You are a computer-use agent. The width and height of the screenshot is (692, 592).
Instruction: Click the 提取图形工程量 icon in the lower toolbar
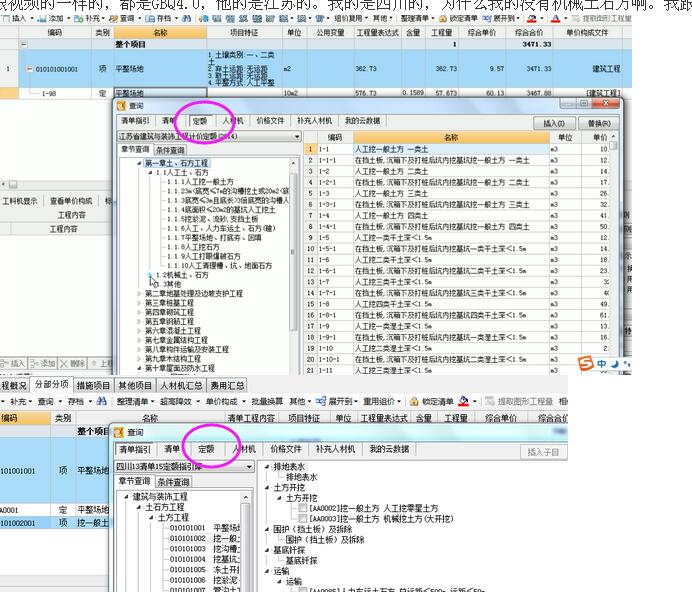click(x=489, y=401)
